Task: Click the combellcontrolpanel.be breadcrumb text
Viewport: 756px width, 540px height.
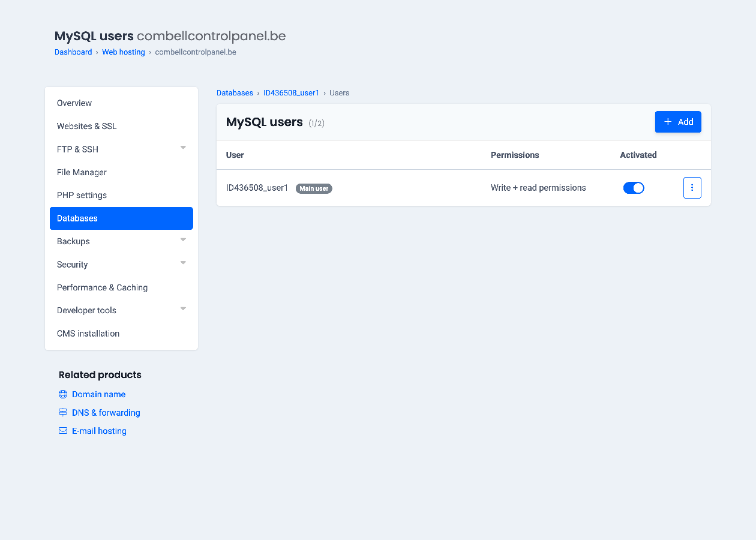Action: (196, 52)
